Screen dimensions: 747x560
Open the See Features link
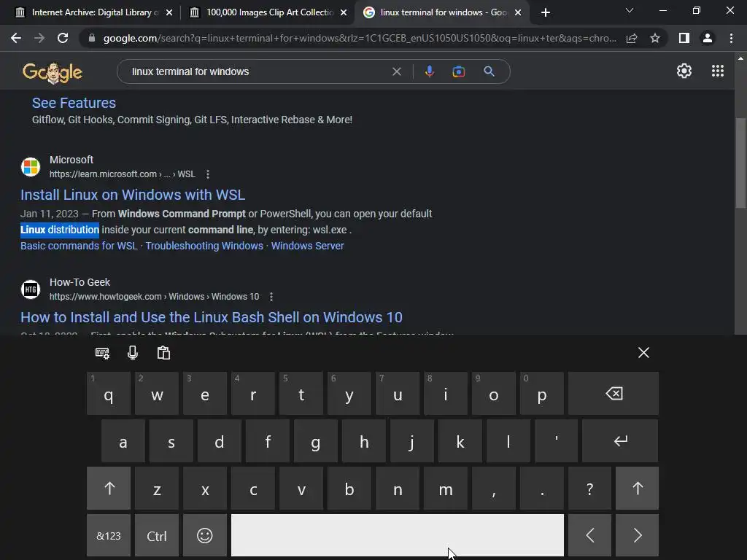pos(74,103)
